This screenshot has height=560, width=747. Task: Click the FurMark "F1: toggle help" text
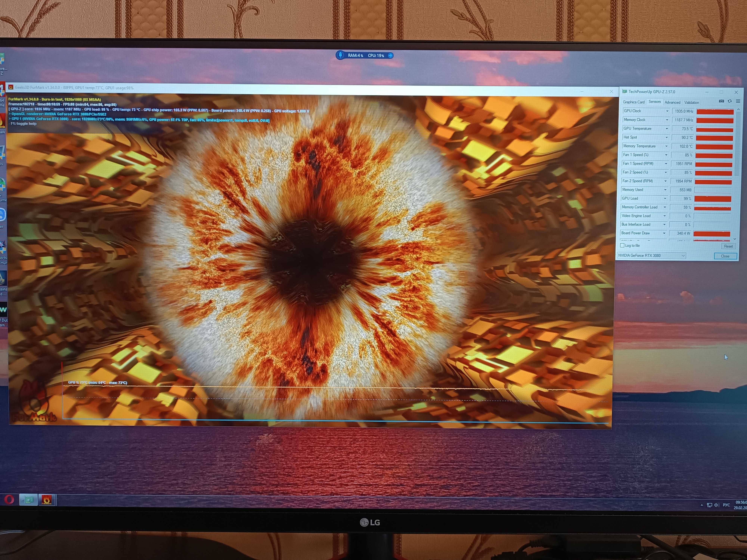coord(23,124)
